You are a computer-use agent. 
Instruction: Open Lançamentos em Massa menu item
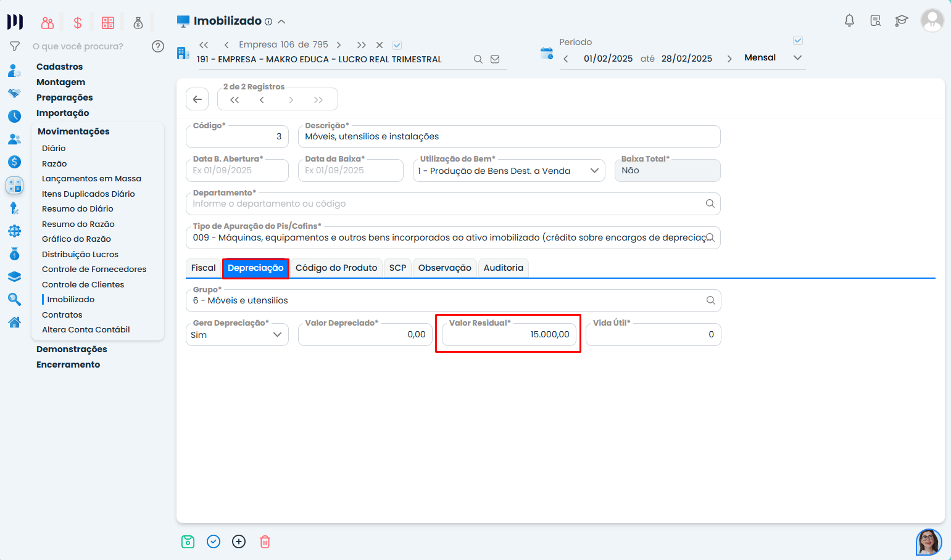pyautogui.click(x=91, y=179)
